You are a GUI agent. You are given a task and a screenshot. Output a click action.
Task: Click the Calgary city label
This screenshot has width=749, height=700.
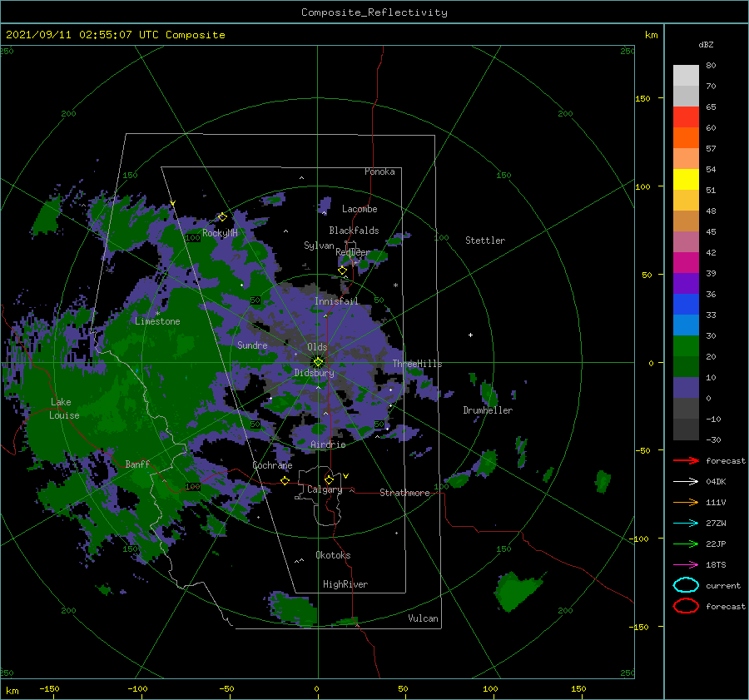[325, 489]
